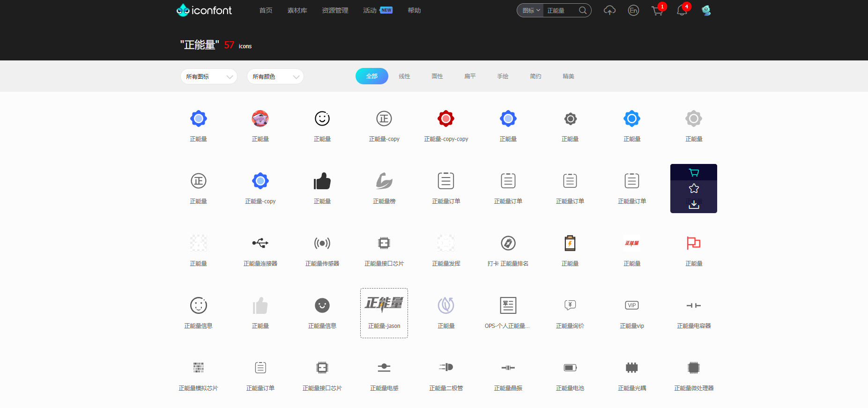Viewport: 868px width, 408px height.
Task: Select the 面性 style tab
Action: click(438, 76)
